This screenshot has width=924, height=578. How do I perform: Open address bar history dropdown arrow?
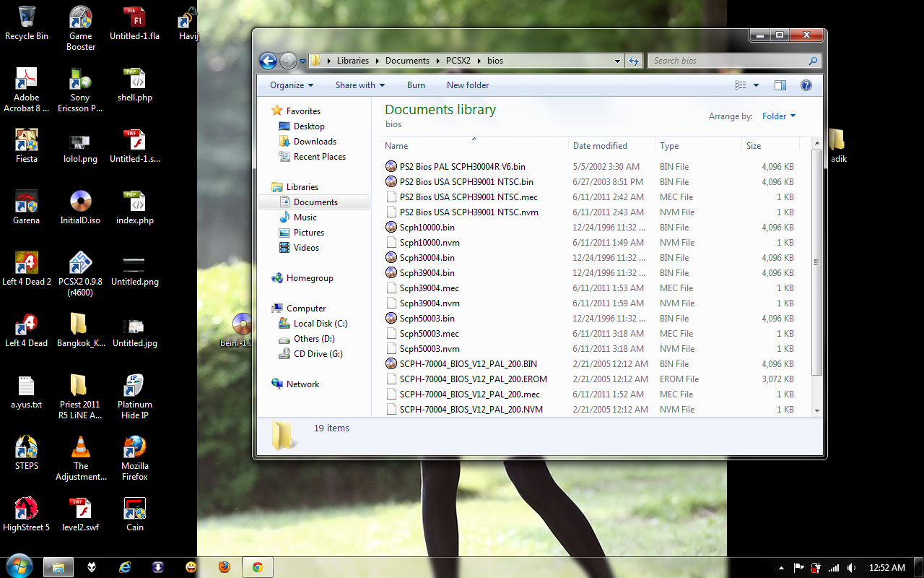(x=618, y=61)
